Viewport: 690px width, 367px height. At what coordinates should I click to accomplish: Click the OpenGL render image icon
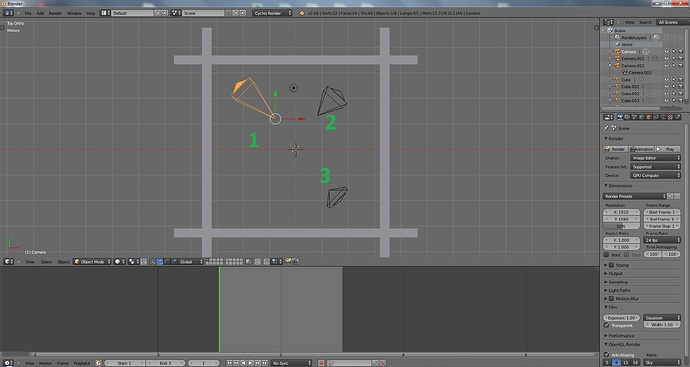click(x=288, y=261)
